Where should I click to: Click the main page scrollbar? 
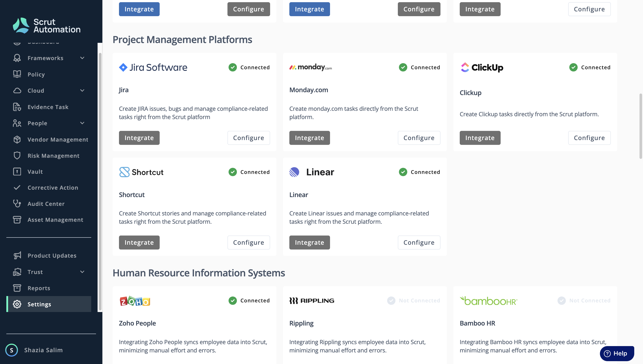point(641,126)
